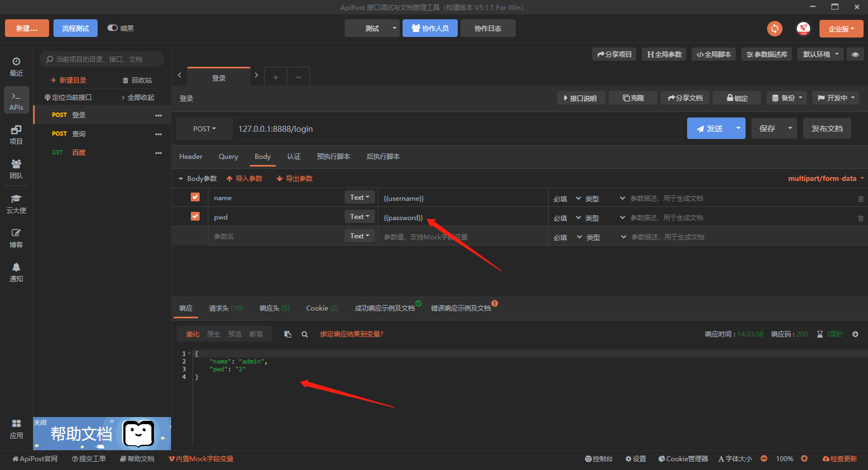
Task: Search the response with the magnifier icon
Action: tap(304, 334)
